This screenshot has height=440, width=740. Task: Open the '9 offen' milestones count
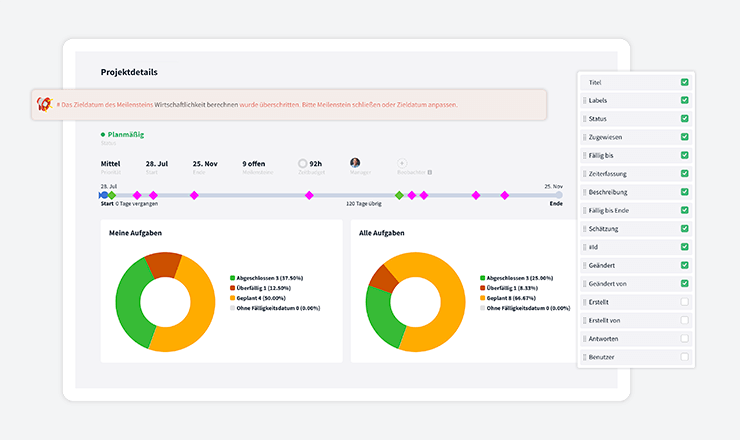pyautogui.click(x=254, y=164)
